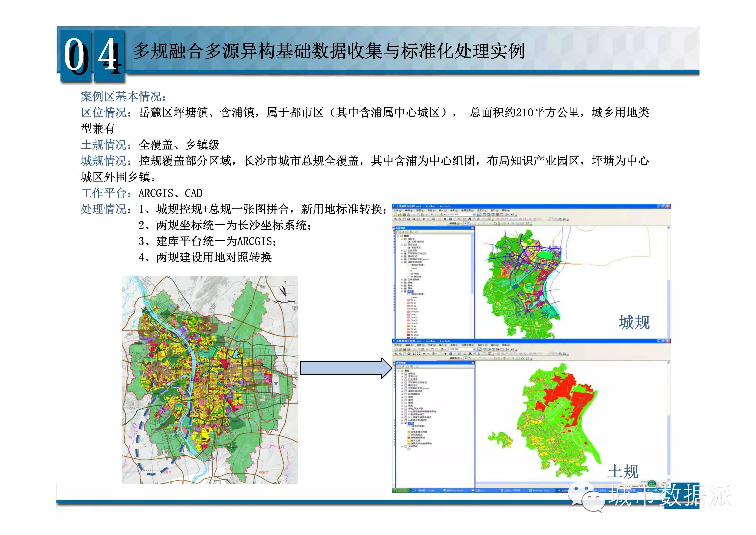Viewport: 756px width, 535px height.
Task: Click List By Source icon in upper table of contents
Action: coord(403,232)
